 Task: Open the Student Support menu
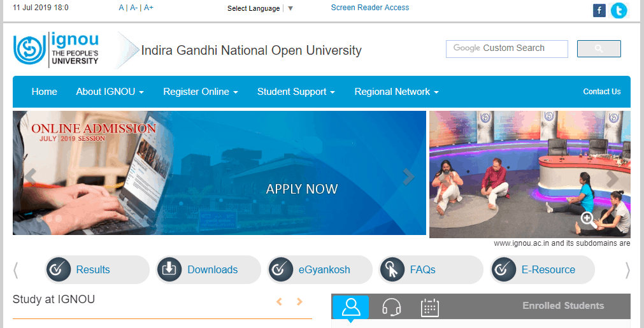click(296, 92)
